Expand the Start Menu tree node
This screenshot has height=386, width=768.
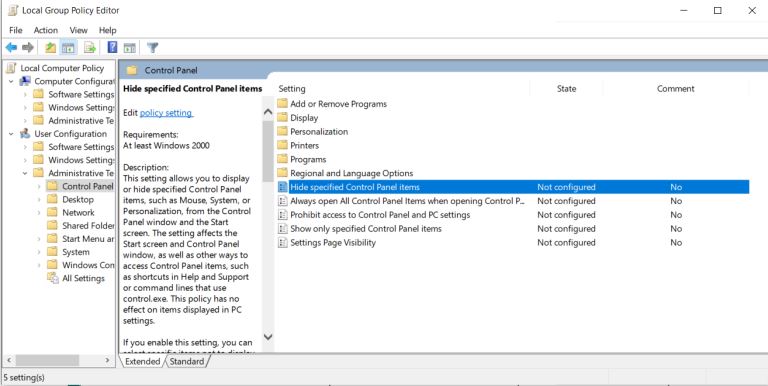39,239
